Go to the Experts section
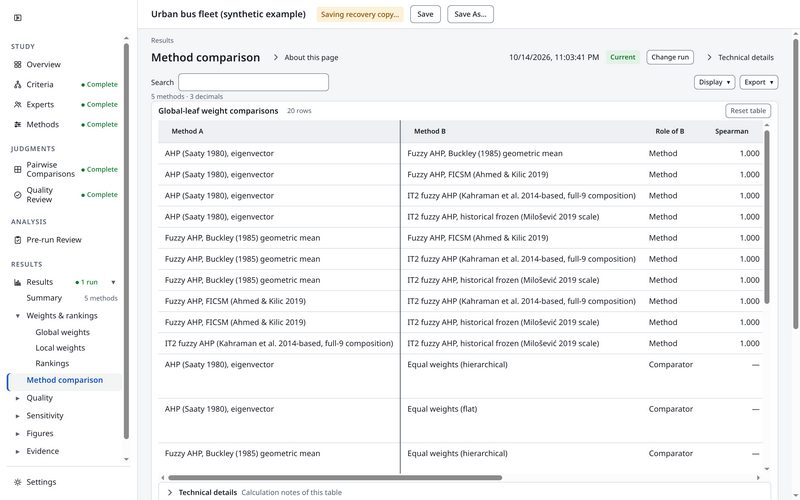This screenshot has width=800, height=500. (x=40, y=105)
